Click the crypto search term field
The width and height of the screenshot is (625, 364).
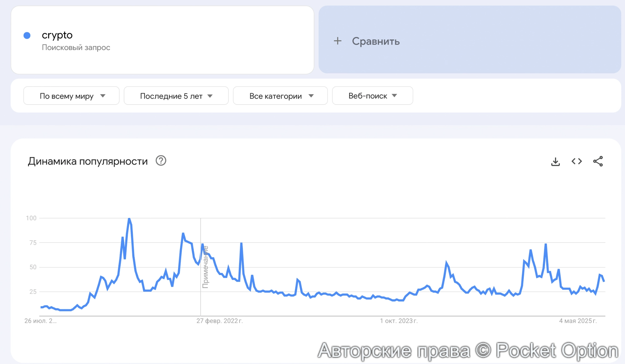[x=57, y=35]
